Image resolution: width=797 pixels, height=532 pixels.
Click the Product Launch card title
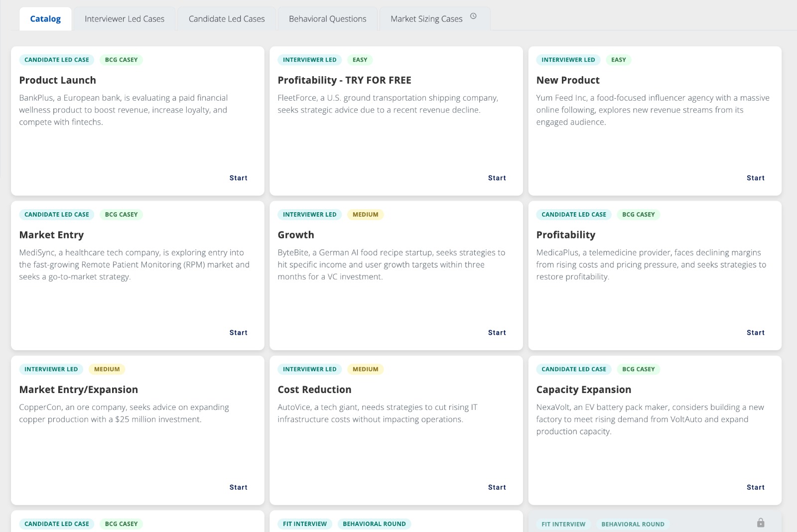tap(57, 80)
